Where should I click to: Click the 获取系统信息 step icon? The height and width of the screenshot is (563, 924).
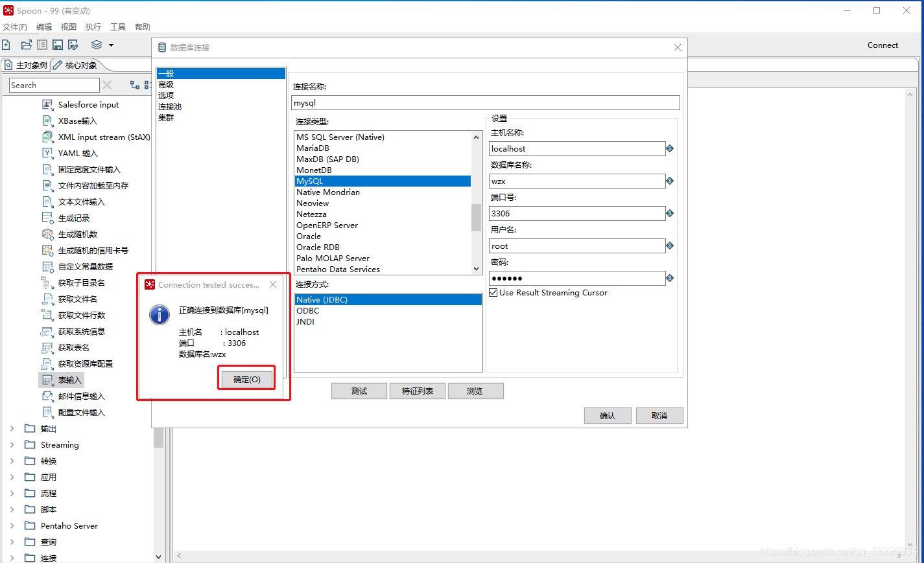(x=47, y=331)
